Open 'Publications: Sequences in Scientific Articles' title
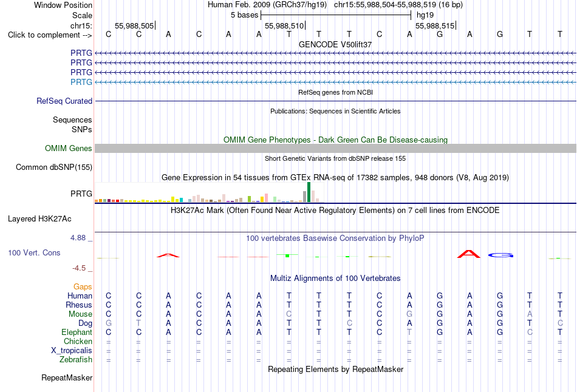The image size is (577, 392). 335,111
